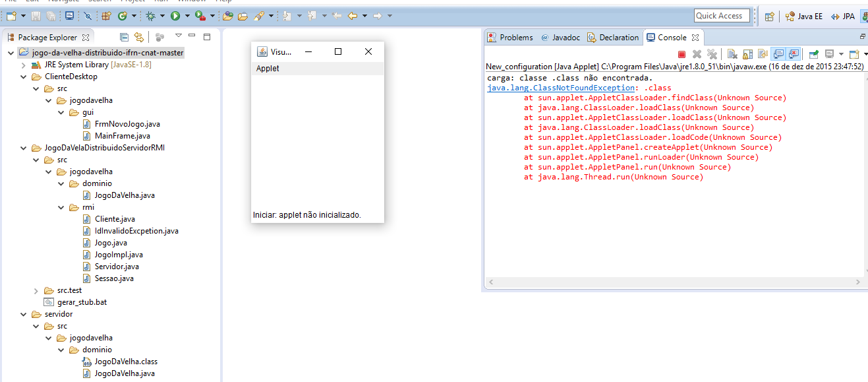Click the Last Edit Location arrow
868x382 pixels.
coord(336,16)
